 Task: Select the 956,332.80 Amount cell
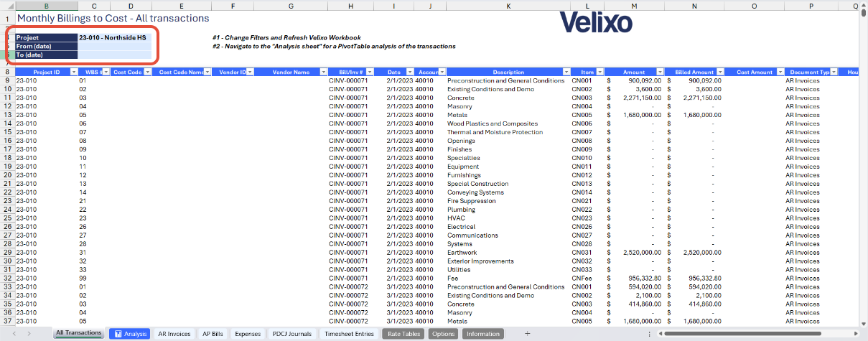[x=634, y=278]
